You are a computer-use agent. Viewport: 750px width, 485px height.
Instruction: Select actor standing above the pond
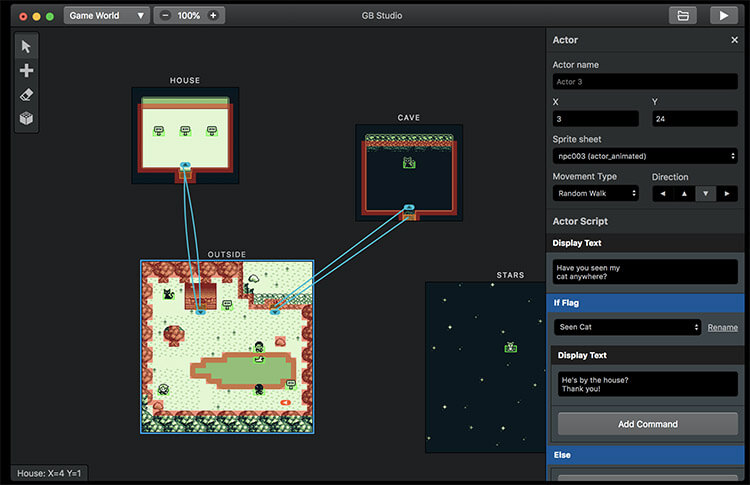pyautogui.click(x=259, y=347)
